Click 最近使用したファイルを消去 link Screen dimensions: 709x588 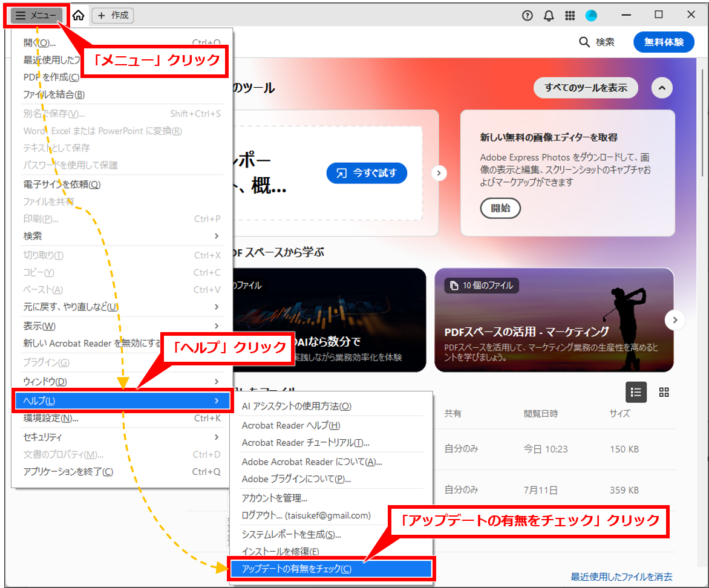621,577
